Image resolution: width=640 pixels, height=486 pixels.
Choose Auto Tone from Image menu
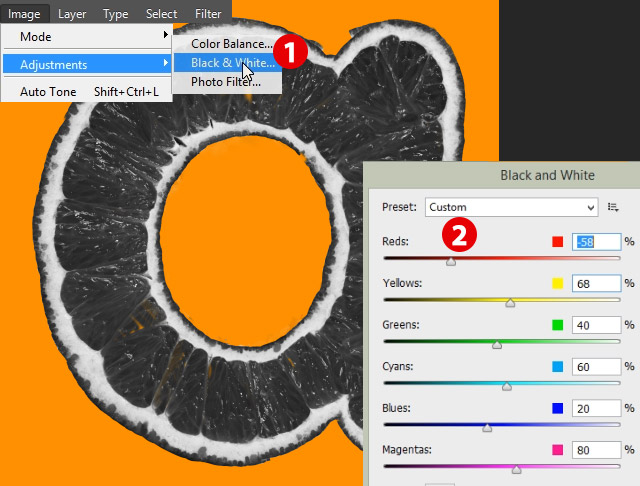coord(87,91)
